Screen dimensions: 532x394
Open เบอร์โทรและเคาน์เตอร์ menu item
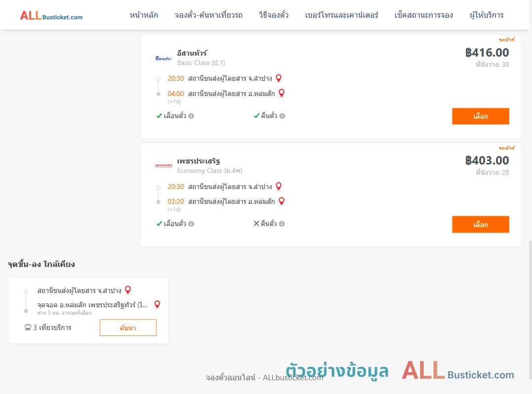pos(341,15)
